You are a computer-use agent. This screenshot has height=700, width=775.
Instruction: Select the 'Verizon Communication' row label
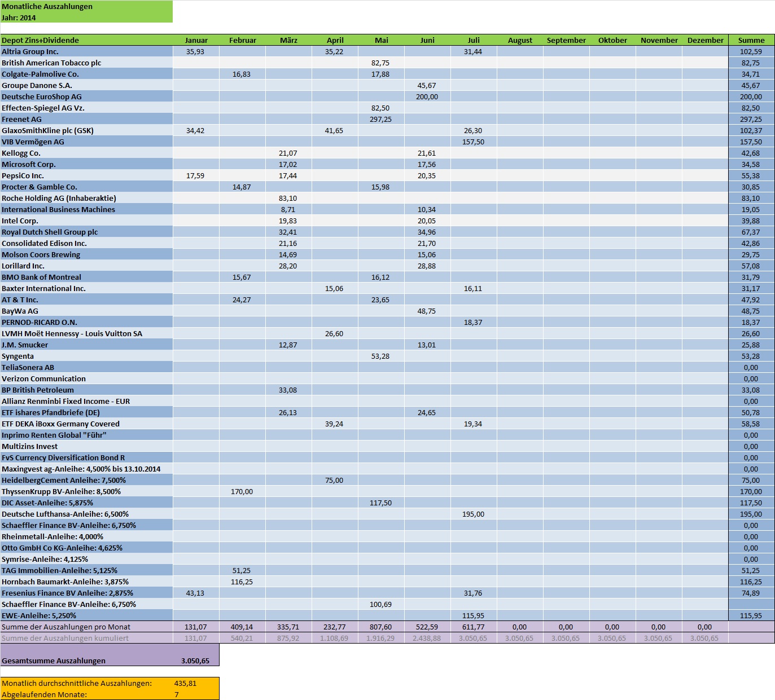(x=86, y=378)
